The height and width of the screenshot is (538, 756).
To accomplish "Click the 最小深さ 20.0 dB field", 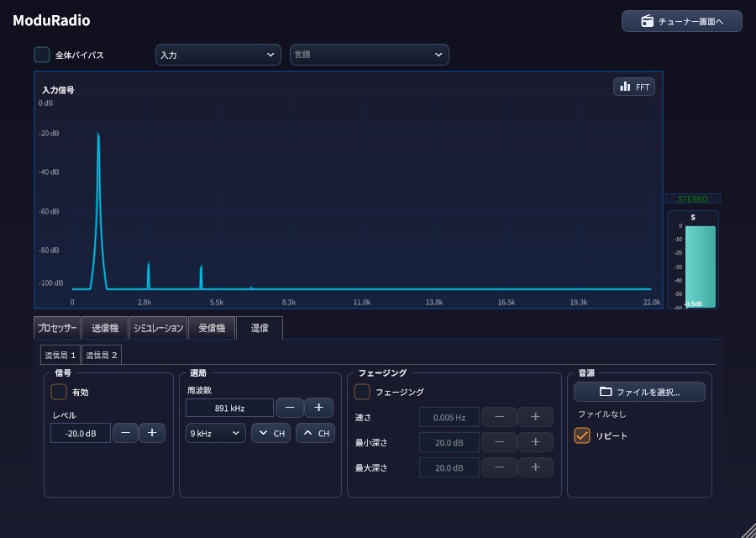I will coord(449,442).
